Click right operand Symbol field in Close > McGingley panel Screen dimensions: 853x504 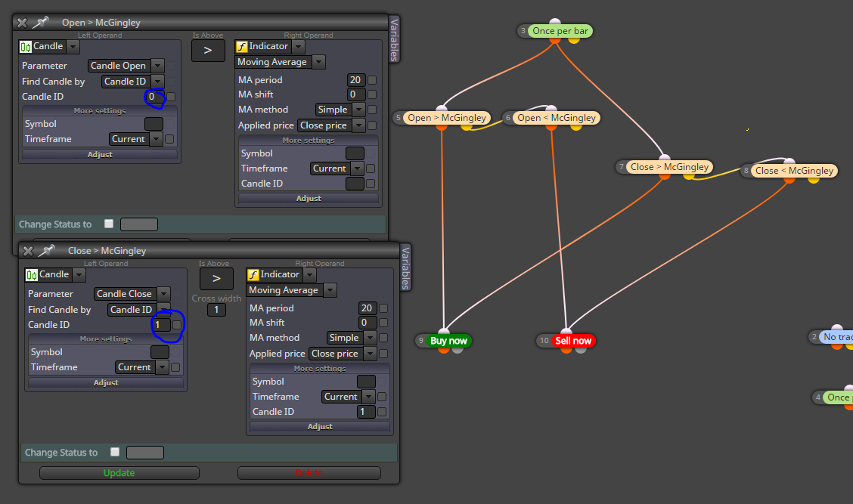366,382
